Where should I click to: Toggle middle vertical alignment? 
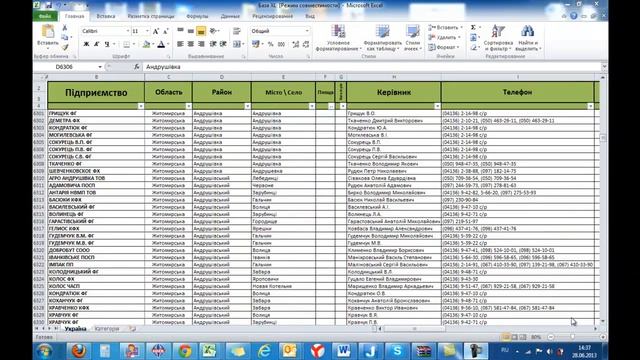point(190,31)
